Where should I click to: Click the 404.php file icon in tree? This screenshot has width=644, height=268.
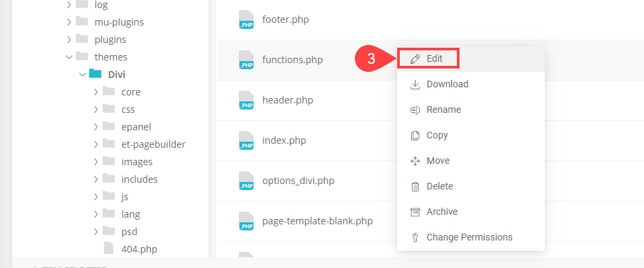click(x=109, y=249)
